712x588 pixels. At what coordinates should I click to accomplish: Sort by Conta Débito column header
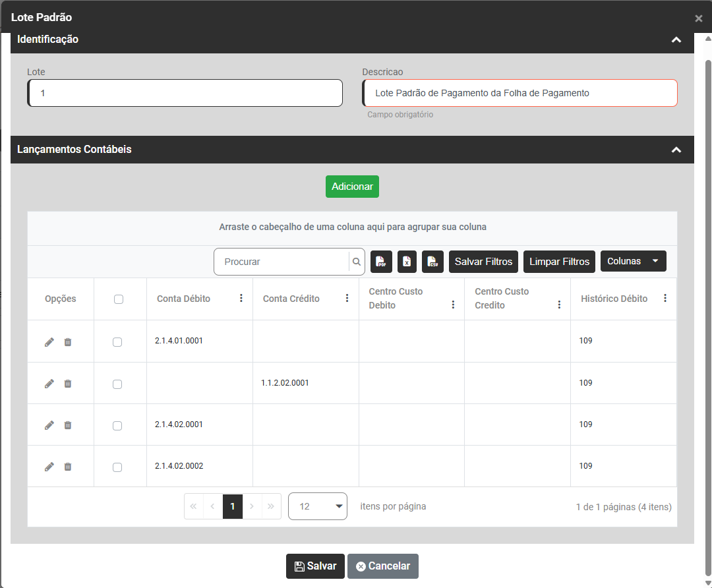coord(183,299)
